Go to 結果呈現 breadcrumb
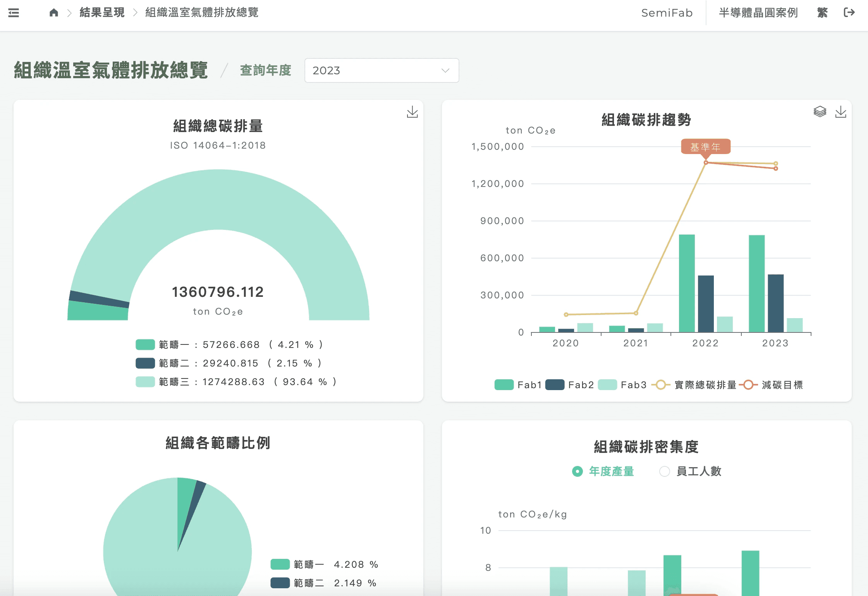 click(102, 13)
